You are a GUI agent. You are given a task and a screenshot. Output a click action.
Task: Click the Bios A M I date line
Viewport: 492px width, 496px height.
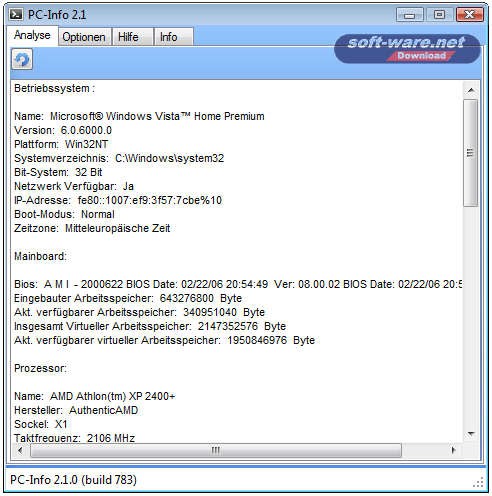click(x=238, y=284)
